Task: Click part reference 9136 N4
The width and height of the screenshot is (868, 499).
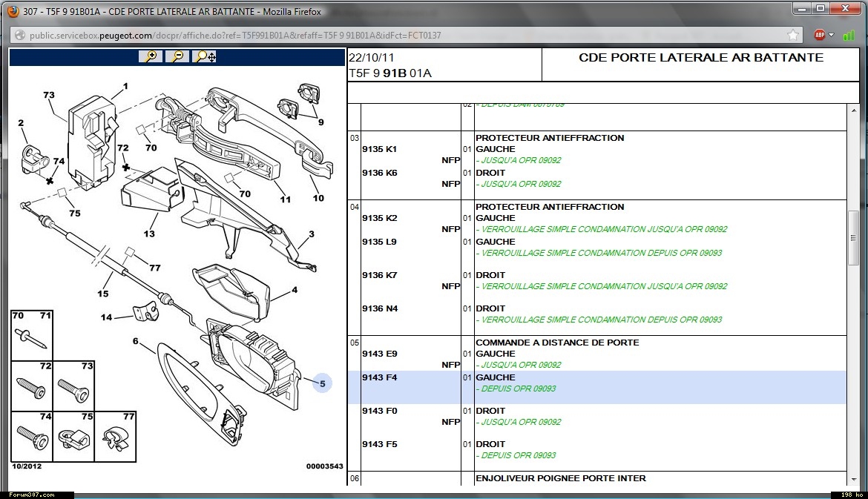Action: tap(379, 308)
